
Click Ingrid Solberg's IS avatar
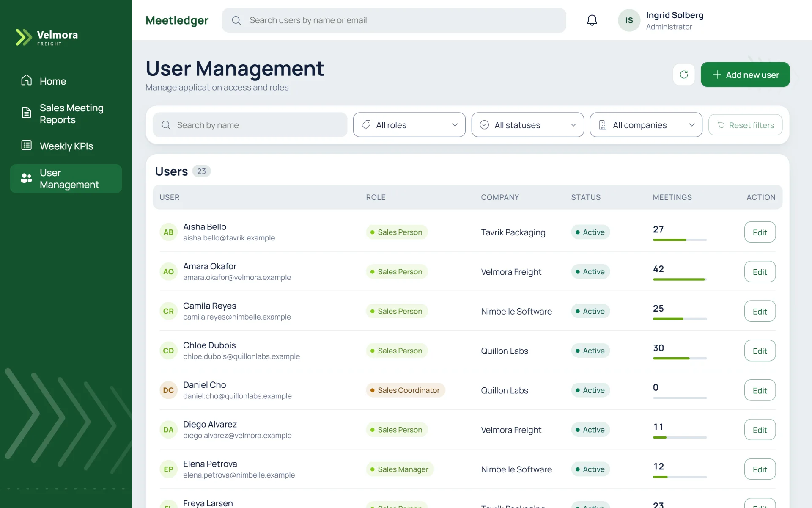[x=629, y=20]
